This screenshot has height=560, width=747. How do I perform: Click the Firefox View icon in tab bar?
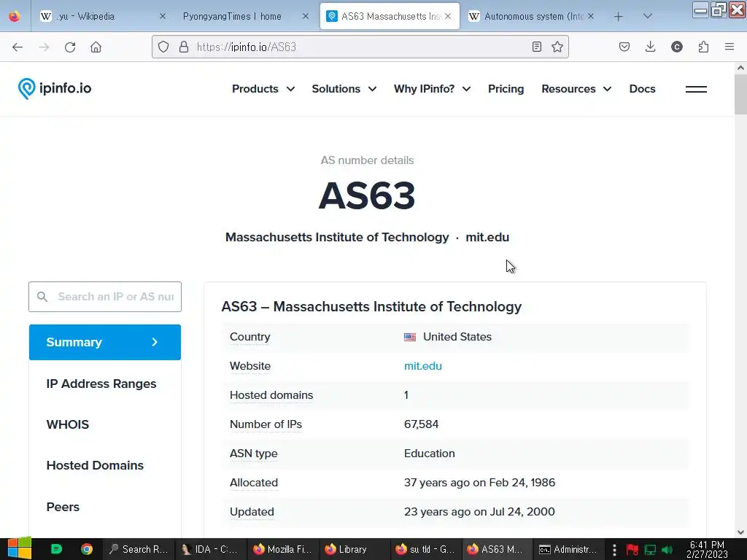15,16
